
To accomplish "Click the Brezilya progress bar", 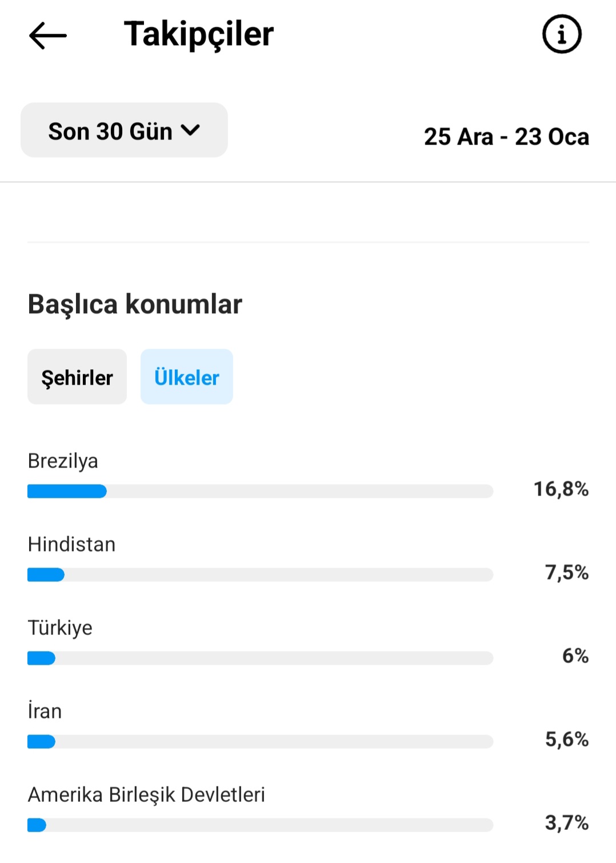I will pos(260,491).
